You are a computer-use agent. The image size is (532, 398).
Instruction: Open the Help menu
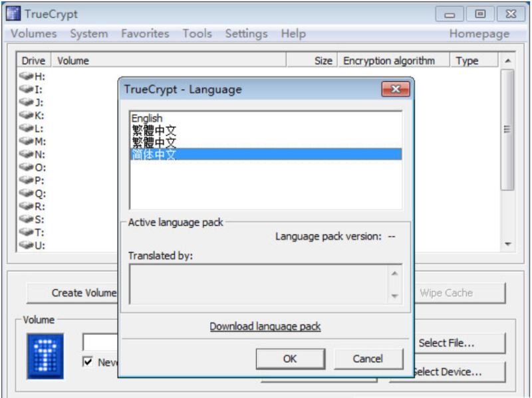click(x=293, y=34)
